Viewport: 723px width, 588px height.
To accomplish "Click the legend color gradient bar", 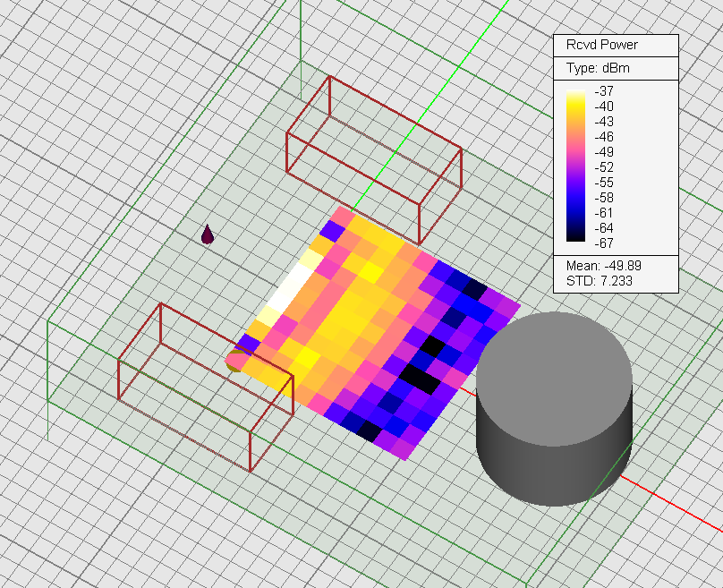I will click(577, 166).
